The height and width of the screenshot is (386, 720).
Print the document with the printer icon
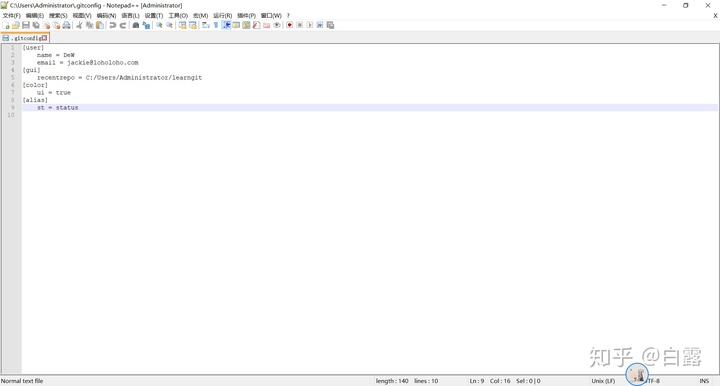[x=67, y=25]
